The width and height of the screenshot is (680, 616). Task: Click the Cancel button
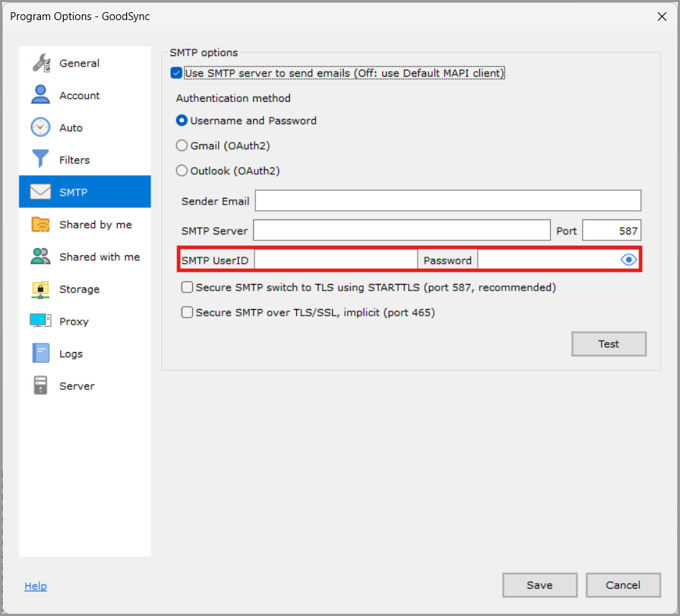click(x=623, y=584)
